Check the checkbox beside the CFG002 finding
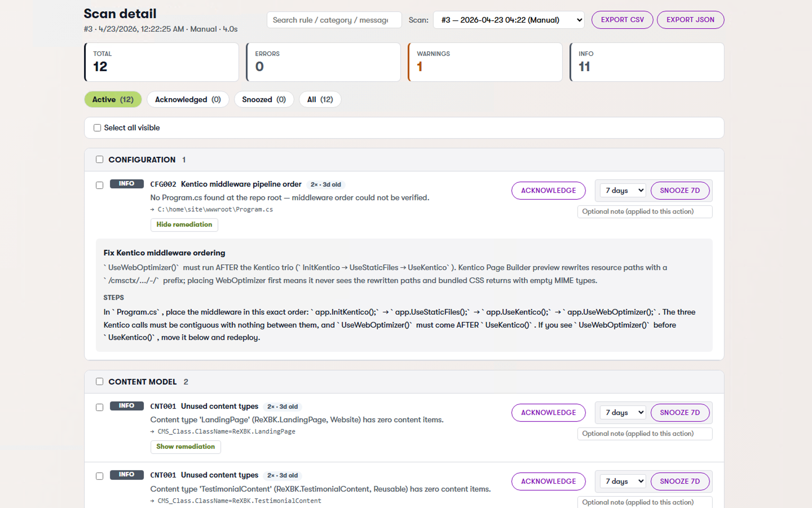Viewport: 812px width, 508px height. [x=100, y=185]
